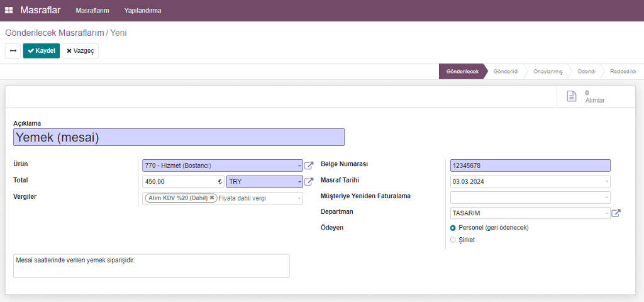Viewport: 644px width, 302px height.
Task: Select the Şirket radio option
Action: tap(453, 240)
